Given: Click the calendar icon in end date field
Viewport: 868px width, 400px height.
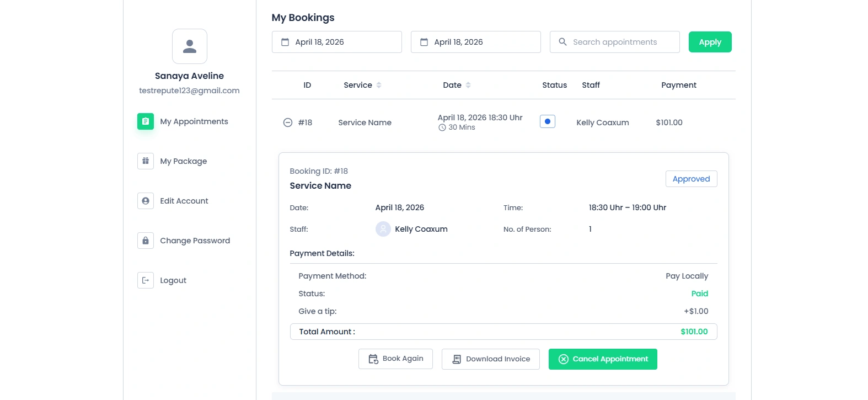Looking at the screenshot, I should click(424, 42).
